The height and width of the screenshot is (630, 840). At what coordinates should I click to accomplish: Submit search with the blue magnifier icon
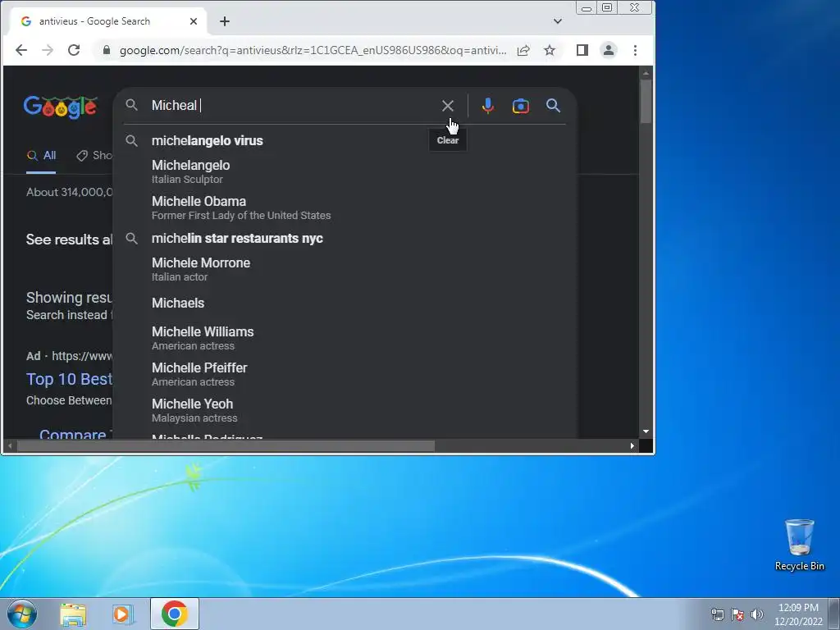click(553, 106)
